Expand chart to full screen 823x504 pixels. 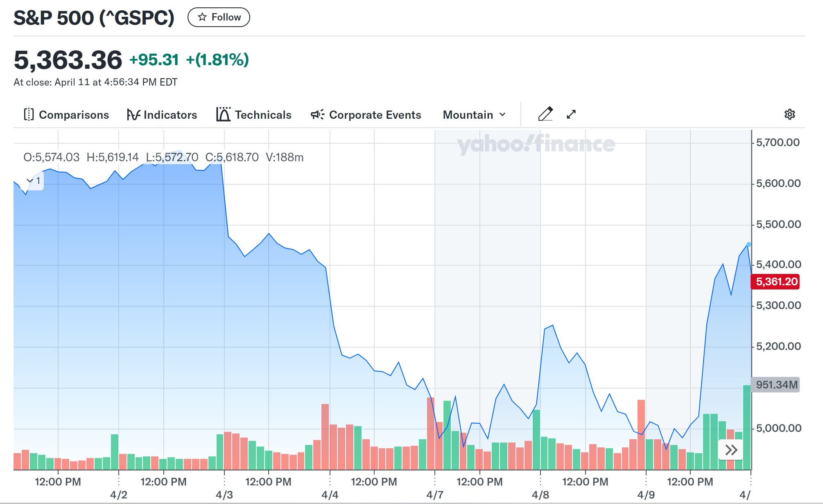coord(571,114)
